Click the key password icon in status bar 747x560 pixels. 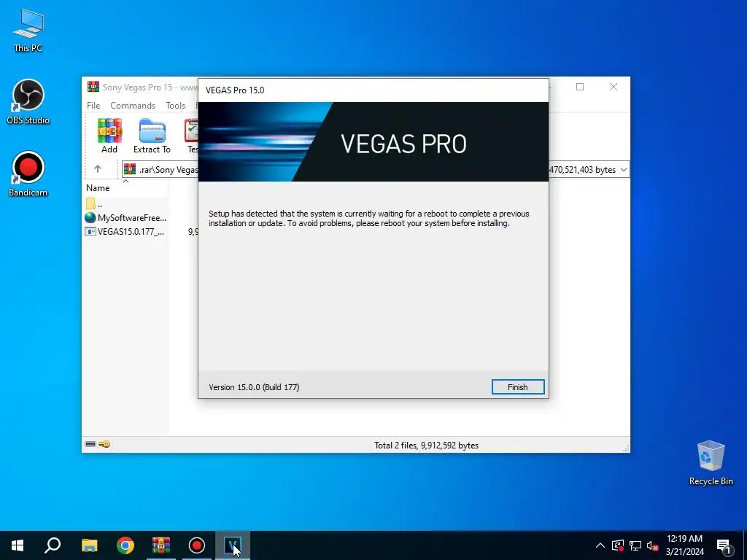pos(105,444)
